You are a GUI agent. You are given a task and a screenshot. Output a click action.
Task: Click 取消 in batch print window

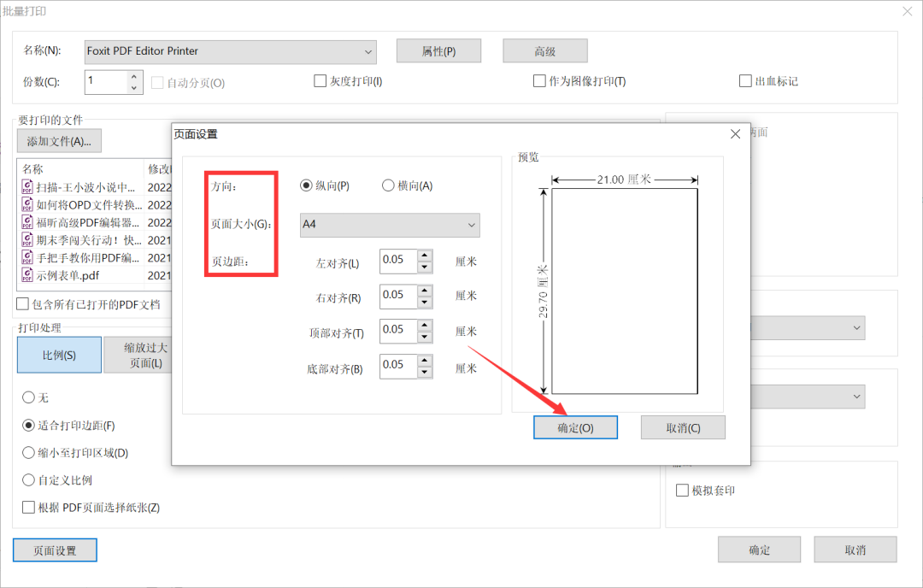pyautogui.click(x=855, y=550)
